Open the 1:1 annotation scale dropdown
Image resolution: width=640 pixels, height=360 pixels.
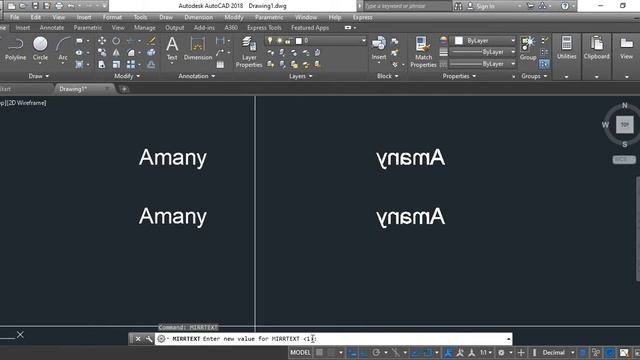tap(485, 352)
